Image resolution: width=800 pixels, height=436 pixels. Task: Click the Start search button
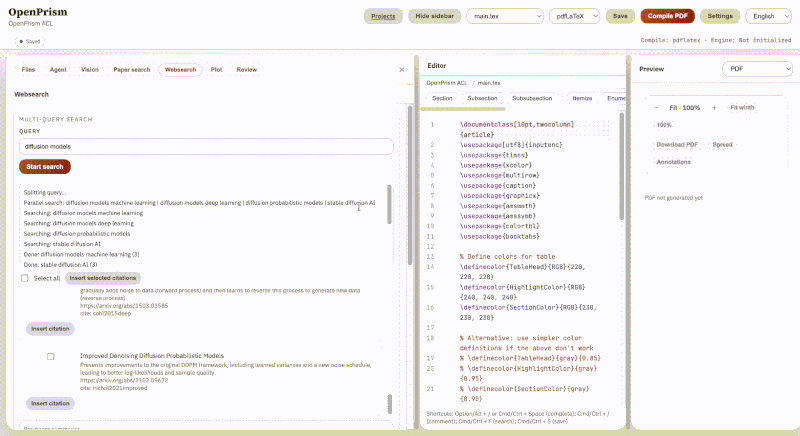[45, 167]
